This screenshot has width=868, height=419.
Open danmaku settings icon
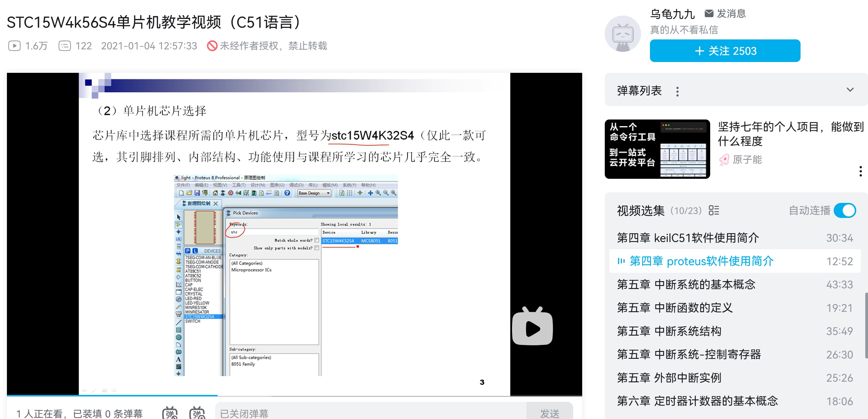(x=197, y=413)
